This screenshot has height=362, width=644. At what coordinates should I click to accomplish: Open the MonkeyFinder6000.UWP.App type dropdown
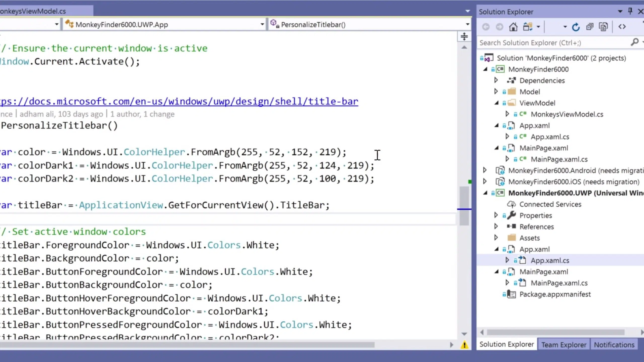tap(164, 24)
